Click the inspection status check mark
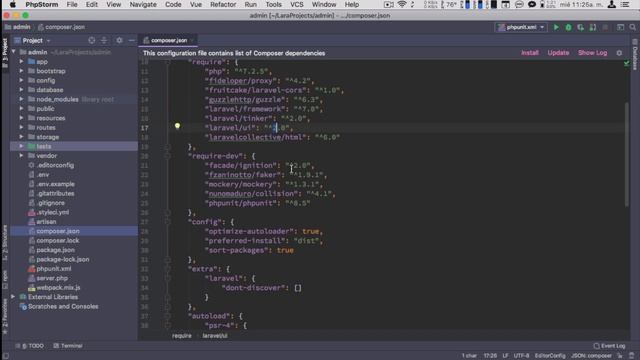This screenshot has height=360, width=640. (x=627, y=63)
